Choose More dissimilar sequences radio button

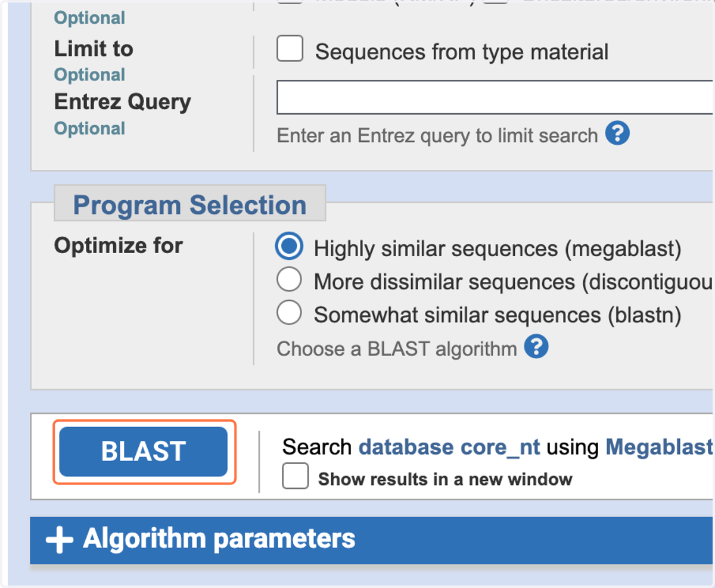pos(289,280)
